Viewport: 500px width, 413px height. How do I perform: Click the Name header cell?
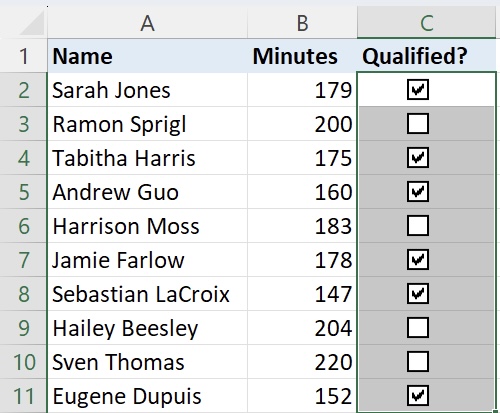pos(147,56)
